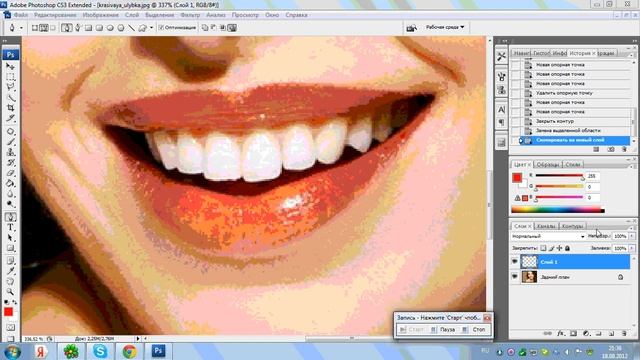Switch to the Контуры tab
This screenshot has width=640, height=360.
pyautogui.click(x=572, y=226)
